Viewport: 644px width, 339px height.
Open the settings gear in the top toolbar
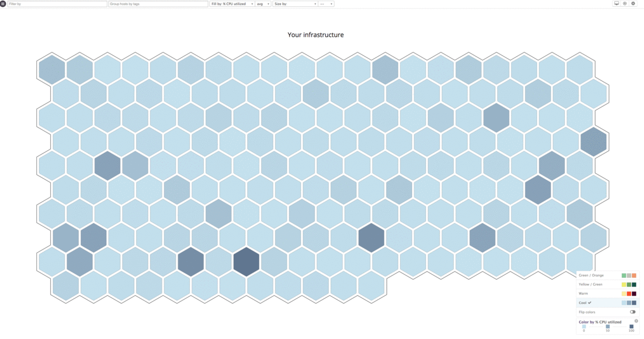pyautogui.click(x=633, y=3)
